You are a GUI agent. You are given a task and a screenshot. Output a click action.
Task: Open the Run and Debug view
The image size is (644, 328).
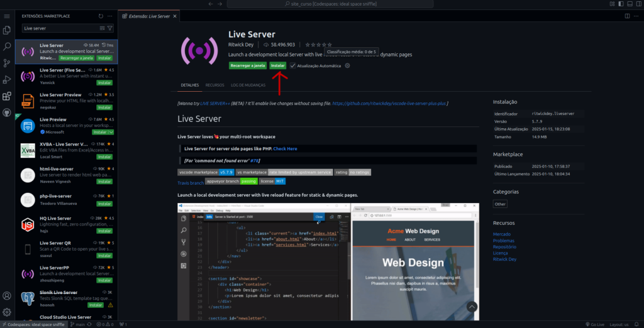click(x=6, y=80)
